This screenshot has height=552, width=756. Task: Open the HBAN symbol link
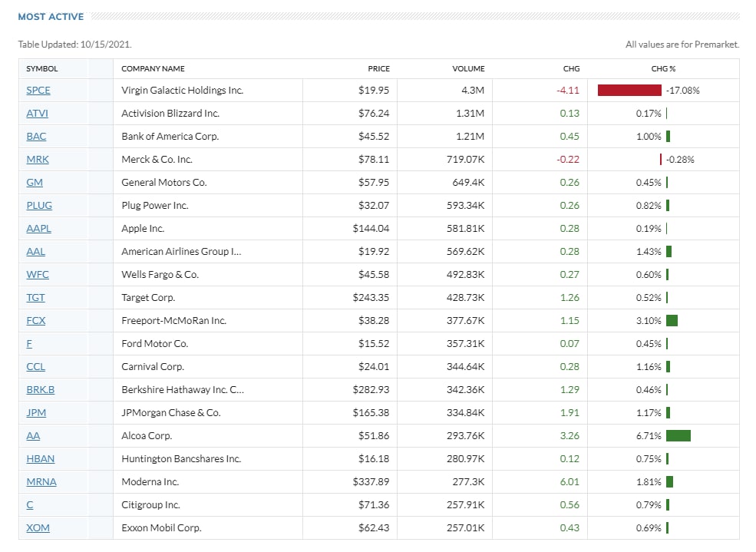click(x=41, y=459)
